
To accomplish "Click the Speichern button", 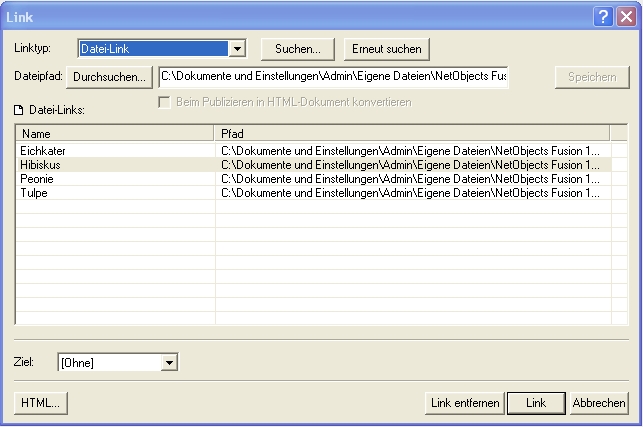I will 592,78.
